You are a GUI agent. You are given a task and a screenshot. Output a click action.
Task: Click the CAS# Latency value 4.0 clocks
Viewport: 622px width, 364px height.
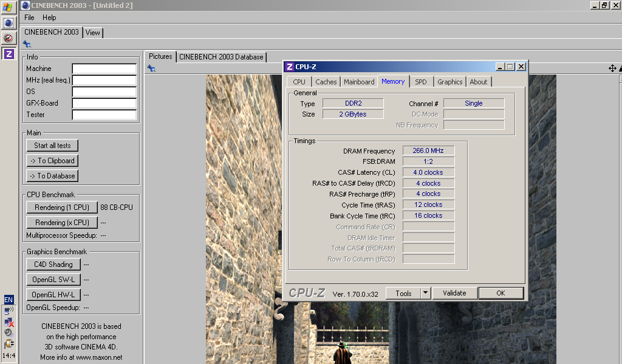(x=428, y=172)
